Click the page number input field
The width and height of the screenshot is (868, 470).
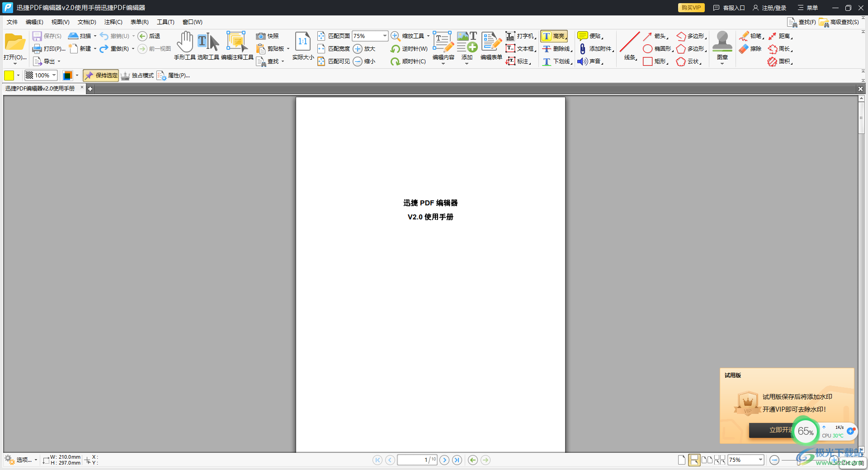pyautogui.click(x=417, y=460)
